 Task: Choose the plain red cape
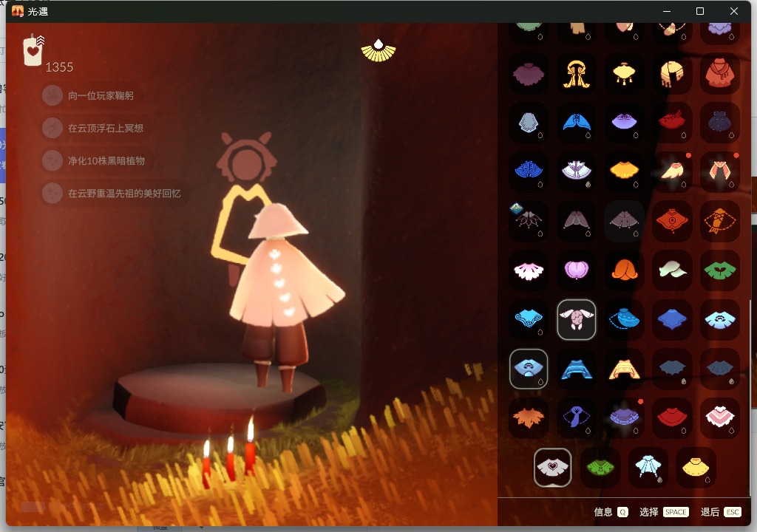(671, 417)
